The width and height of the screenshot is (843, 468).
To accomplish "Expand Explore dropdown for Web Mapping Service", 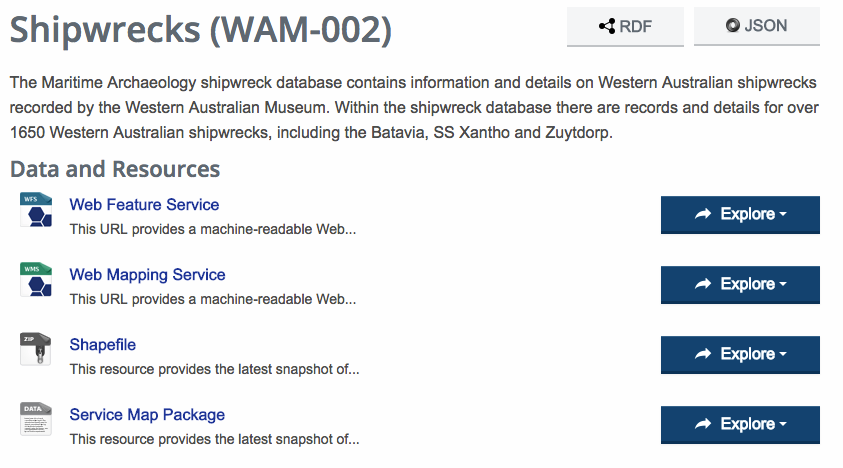I will point(740,285).
